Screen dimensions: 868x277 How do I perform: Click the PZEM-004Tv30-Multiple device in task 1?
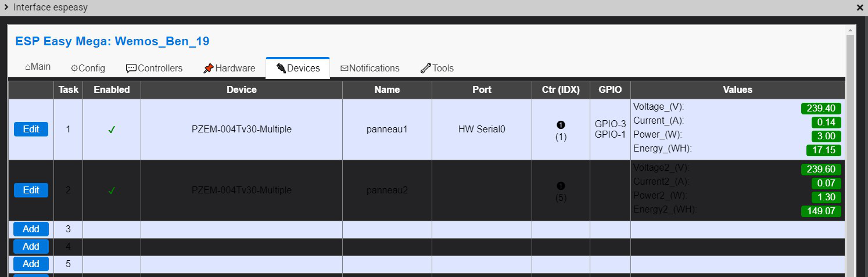coord(242,129)
